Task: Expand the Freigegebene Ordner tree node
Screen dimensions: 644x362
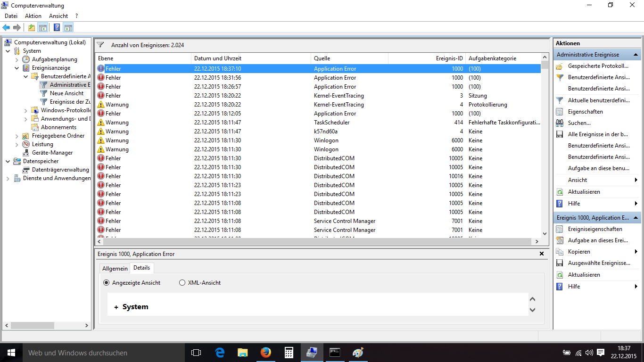Action: tap(17, 136)
